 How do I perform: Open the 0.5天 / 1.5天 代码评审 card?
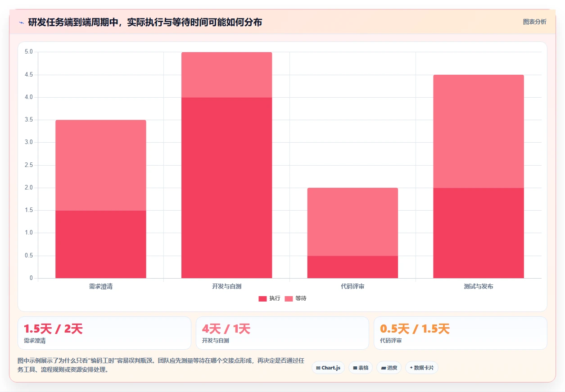tap(461, 333)
